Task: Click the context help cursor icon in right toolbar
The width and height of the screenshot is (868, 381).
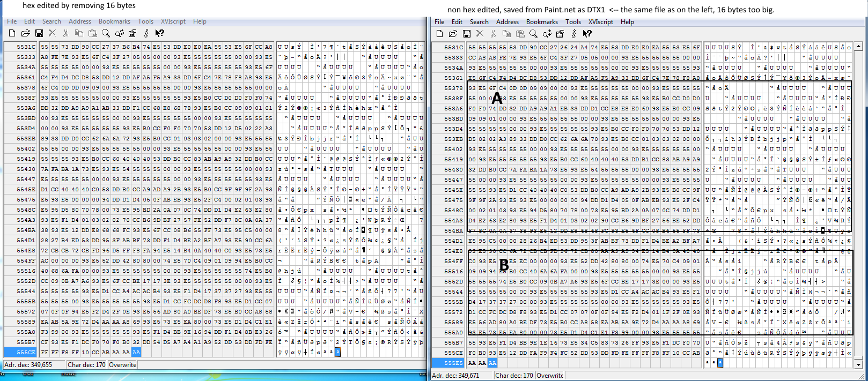Action: coord(587,34)
